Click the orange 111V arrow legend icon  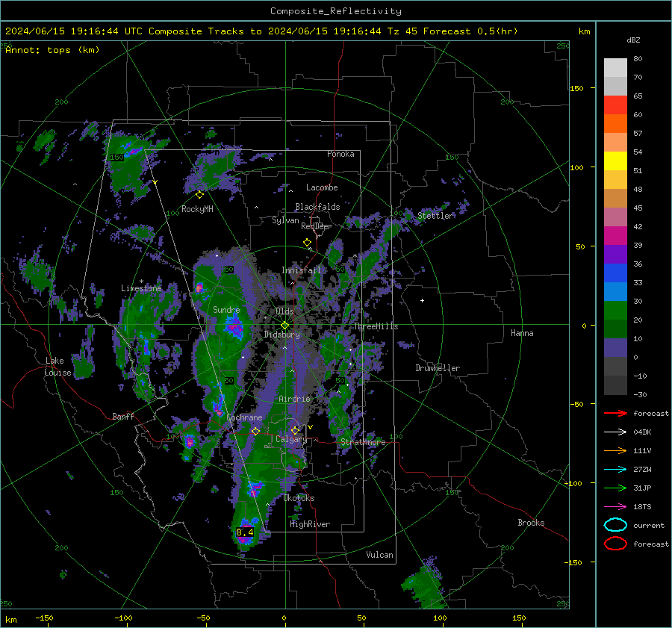[615, 450]
